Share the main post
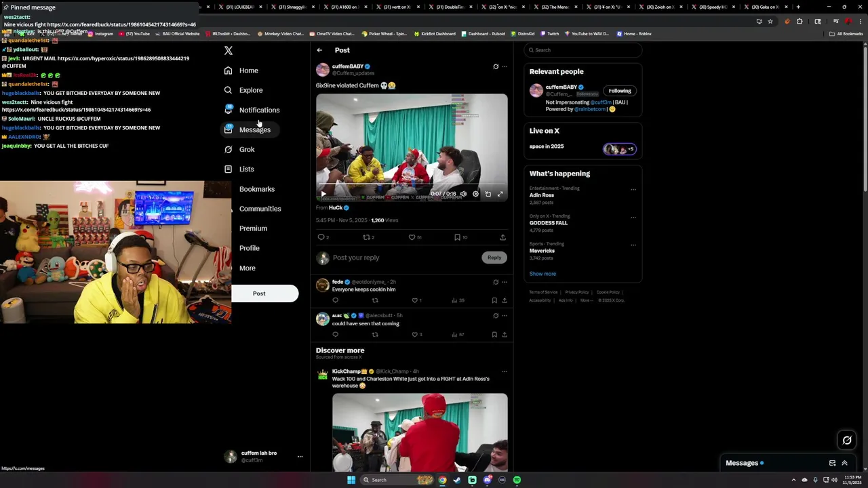The height and width of the screenshot is (488, 868). [x=502, y=237]
